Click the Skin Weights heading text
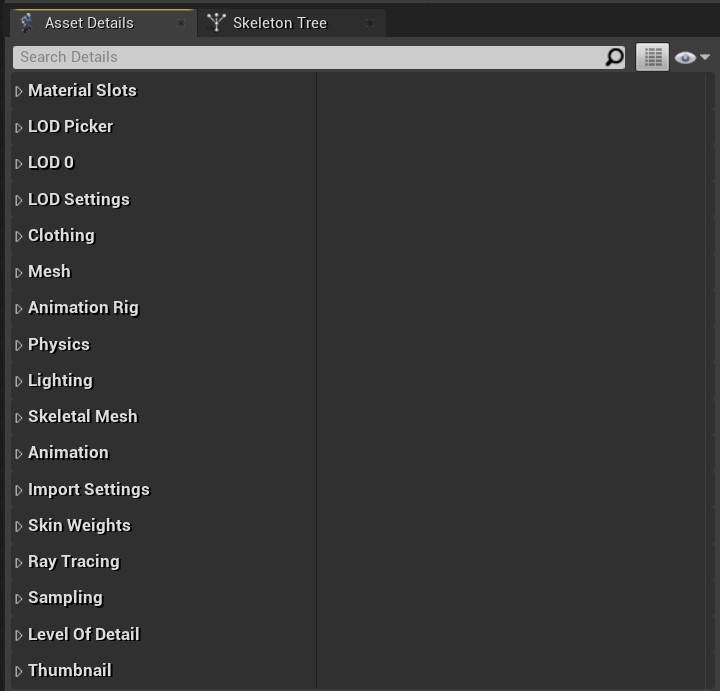Image resolution: width=720 pixels, height=691 pixels. 79,526
